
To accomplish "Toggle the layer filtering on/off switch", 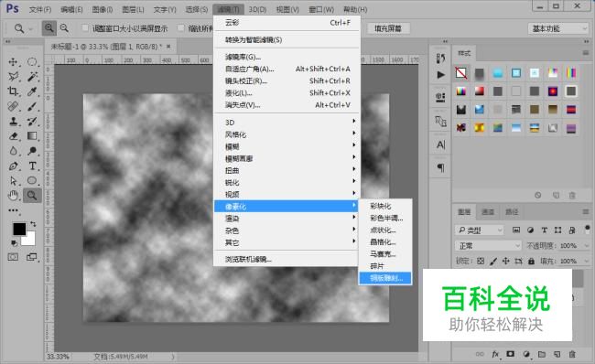I will (x=587, y=229).
